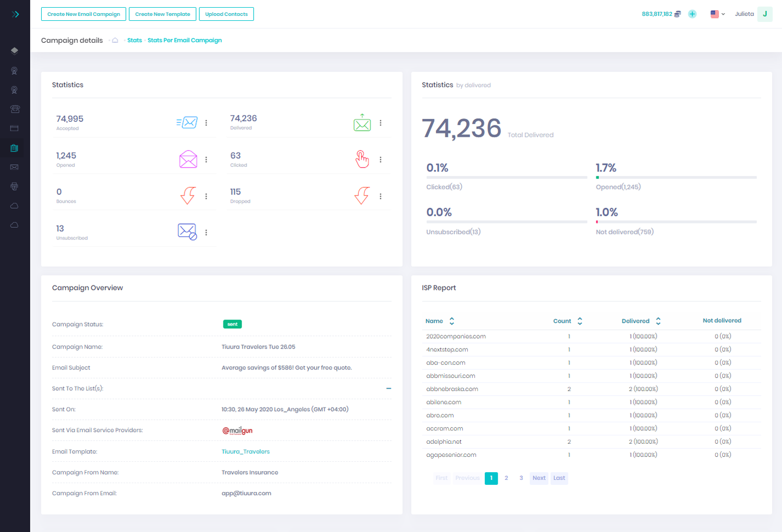Click the app@tiuura.com from email

[x=246, y=494]
